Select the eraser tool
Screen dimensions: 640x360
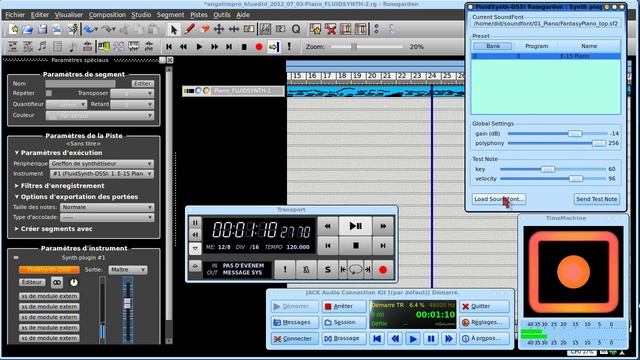tap(204, 29)
